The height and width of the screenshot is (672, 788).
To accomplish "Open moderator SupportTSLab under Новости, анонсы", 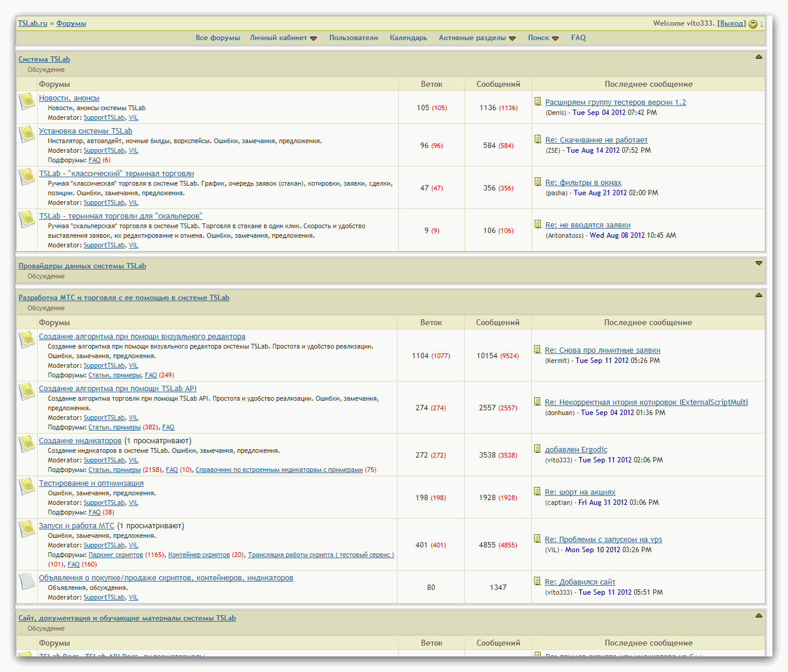I will pos(104,118).
